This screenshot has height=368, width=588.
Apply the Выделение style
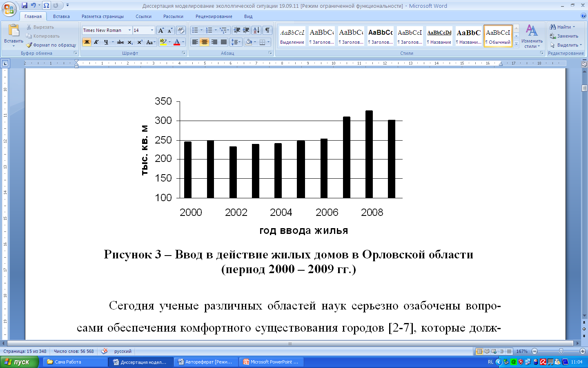click(292, 36)
